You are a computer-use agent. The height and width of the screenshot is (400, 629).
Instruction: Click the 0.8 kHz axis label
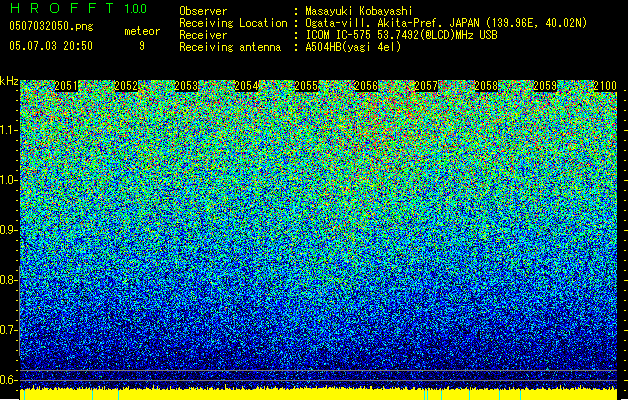point(9,280)
